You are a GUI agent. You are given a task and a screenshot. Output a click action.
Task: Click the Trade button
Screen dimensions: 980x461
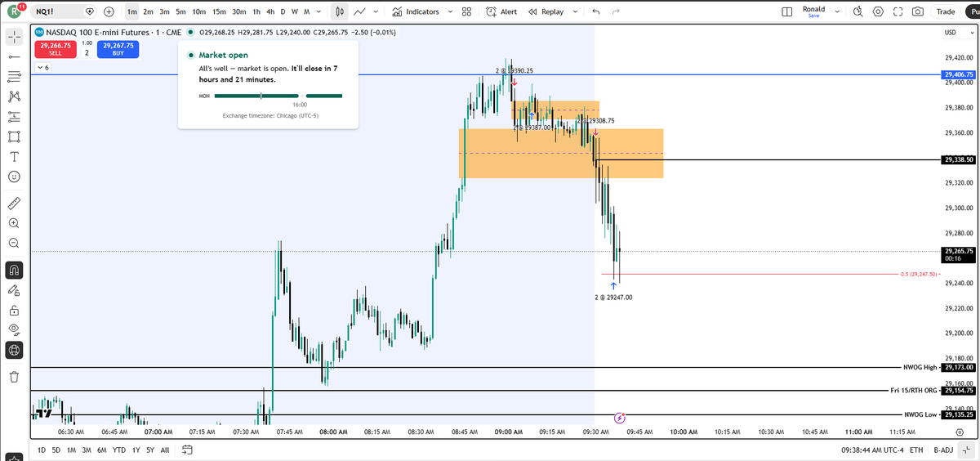coord(946,11)
